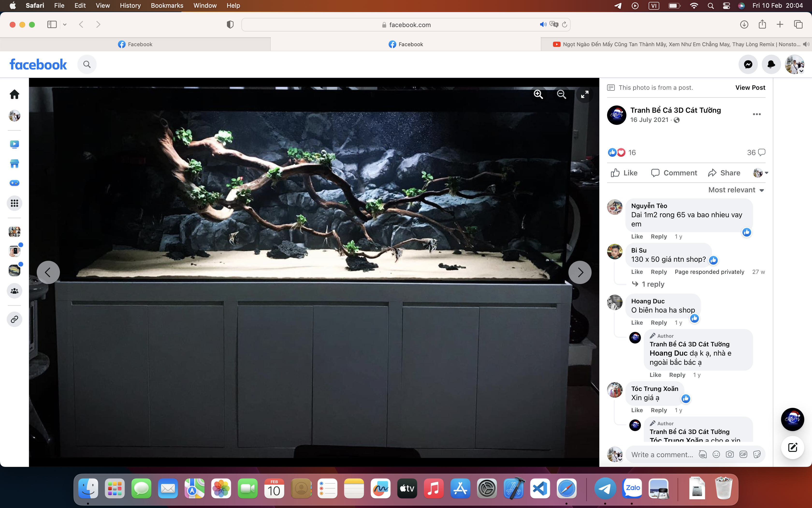Open the nine-dot menu in sidebar
The image size is (812, 508).
[x=14, y=203]
